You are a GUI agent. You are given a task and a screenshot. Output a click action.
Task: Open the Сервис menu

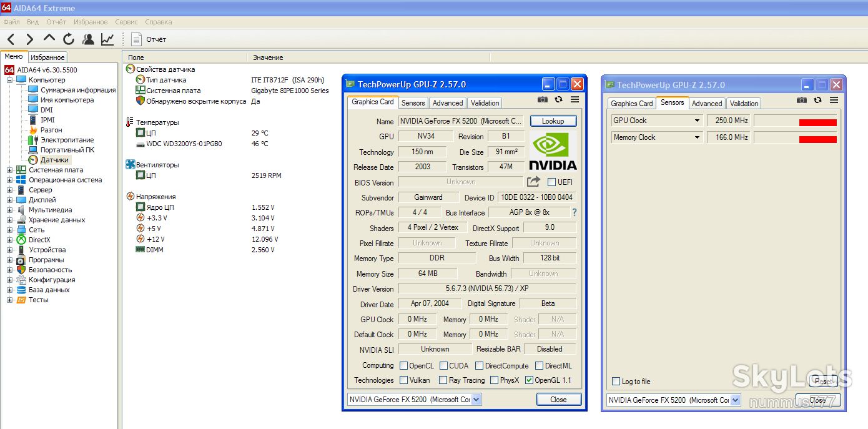pos(127,22)
